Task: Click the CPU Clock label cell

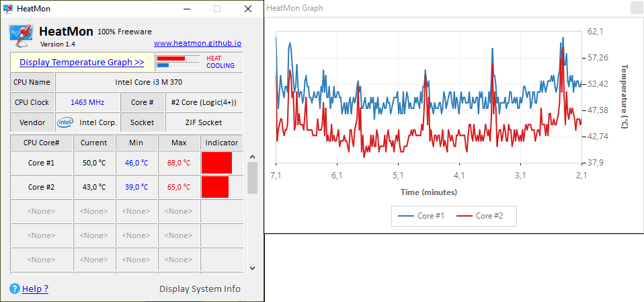Action: click(x=32, y=102)
